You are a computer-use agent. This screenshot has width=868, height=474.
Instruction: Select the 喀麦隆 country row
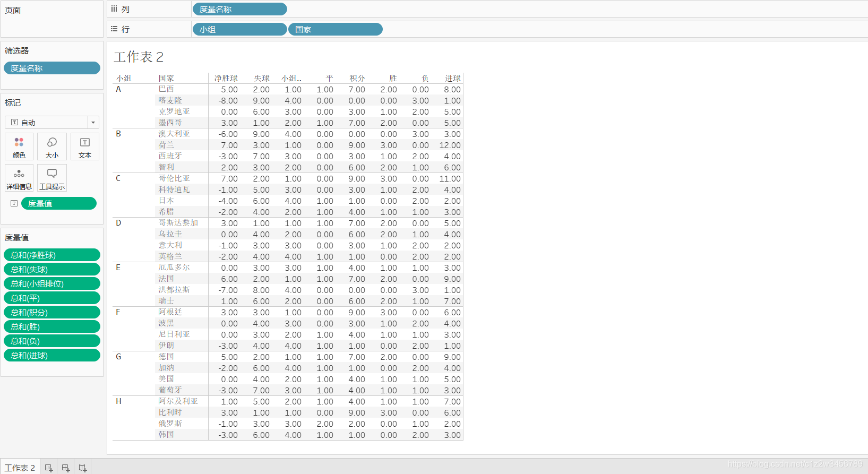click(170, 100)
